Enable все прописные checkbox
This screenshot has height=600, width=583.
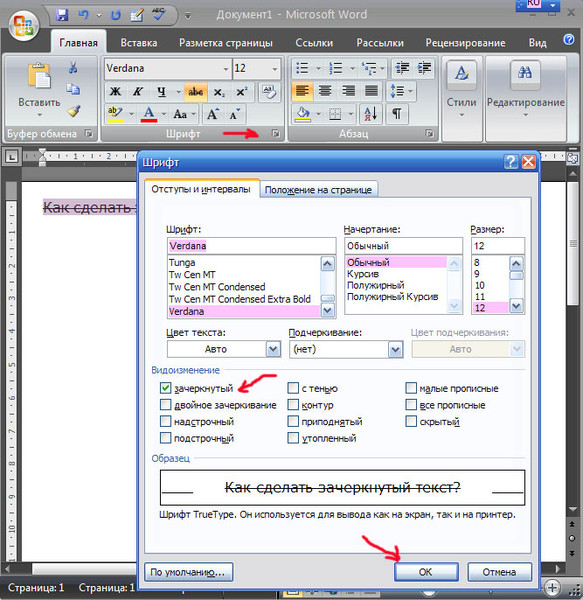[x=411, y=405]
